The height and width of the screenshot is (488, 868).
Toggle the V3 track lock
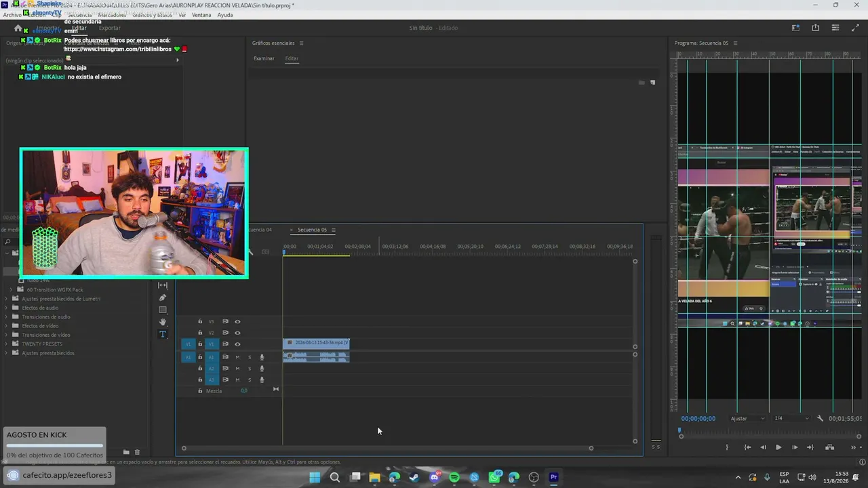click(200, 321)
